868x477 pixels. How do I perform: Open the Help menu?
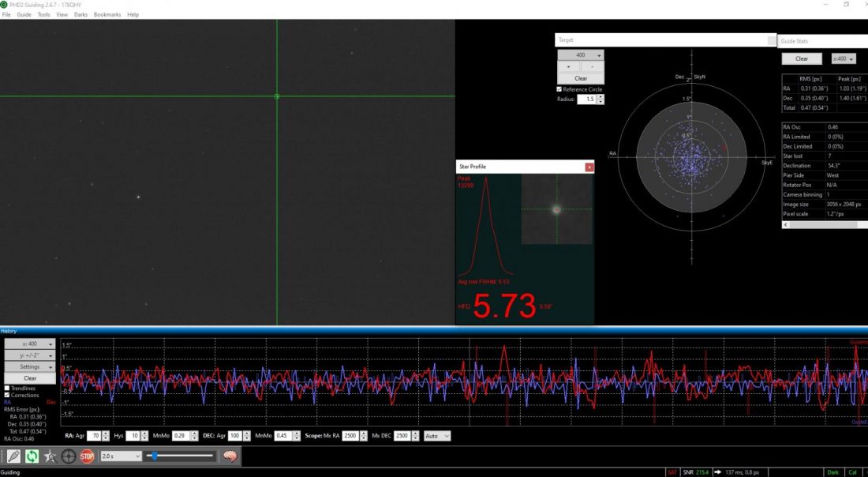pos(133,15)
